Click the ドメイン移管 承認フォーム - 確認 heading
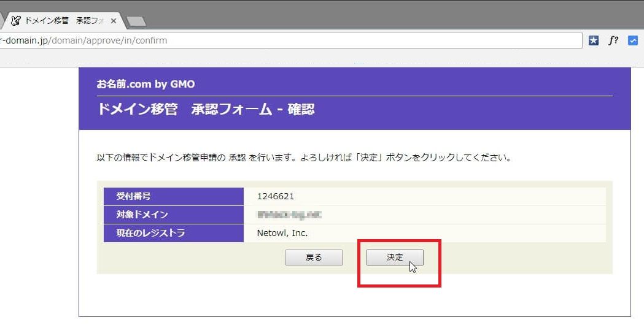Viewport: 644px width, 328px height. [x=206, y=110]
